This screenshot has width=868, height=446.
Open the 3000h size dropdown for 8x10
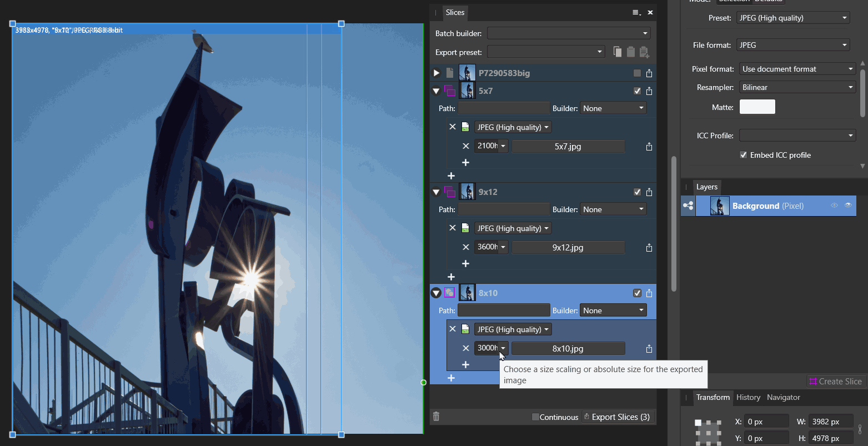(x=503, y=348)
